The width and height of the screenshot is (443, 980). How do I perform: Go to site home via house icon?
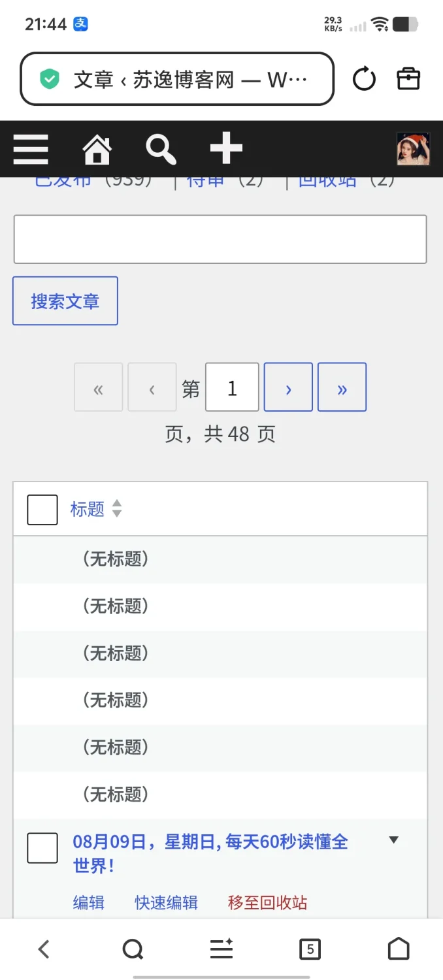pyautogui.click(x=97, y=149)
